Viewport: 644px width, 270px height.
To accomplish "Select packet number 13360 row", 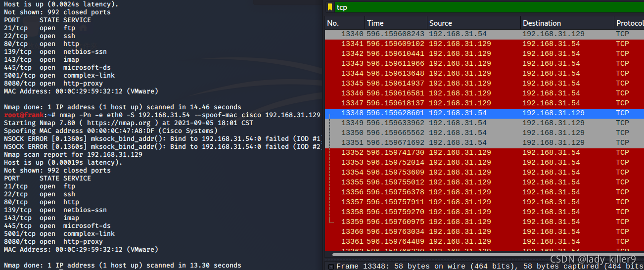I will pos(484,232).
